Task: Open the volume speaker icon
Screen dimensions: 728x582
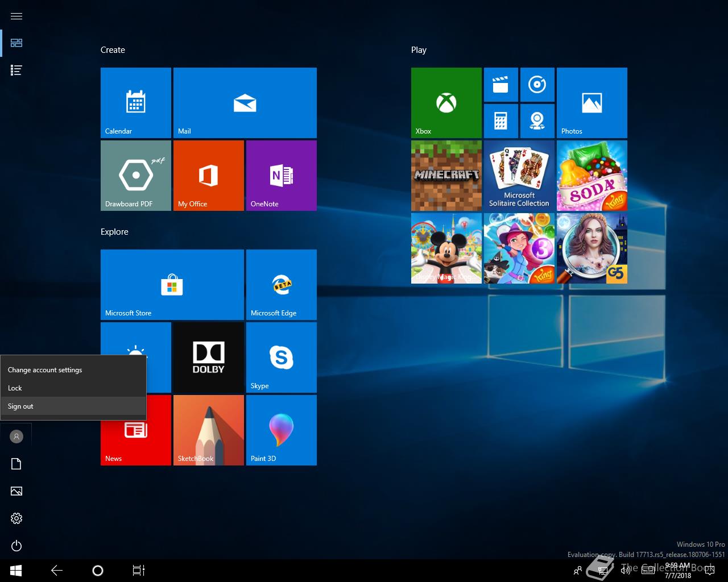Action: [626, 571]
